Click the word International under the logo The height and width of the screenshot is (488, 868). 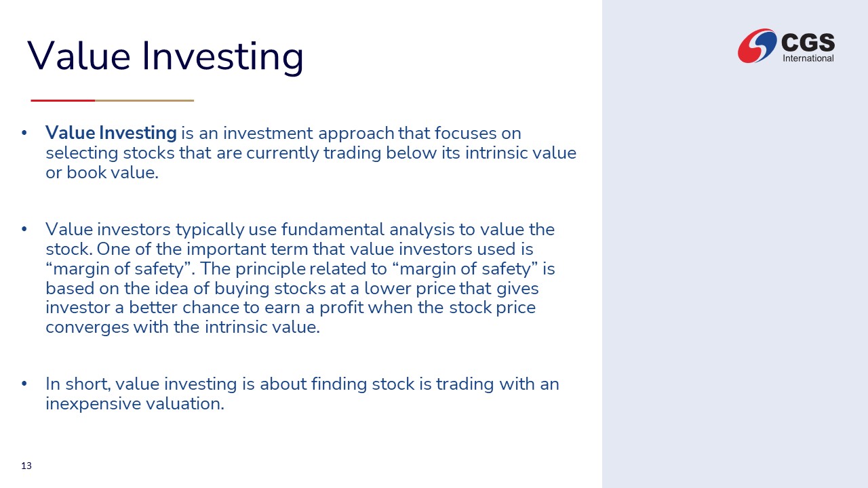808,58
